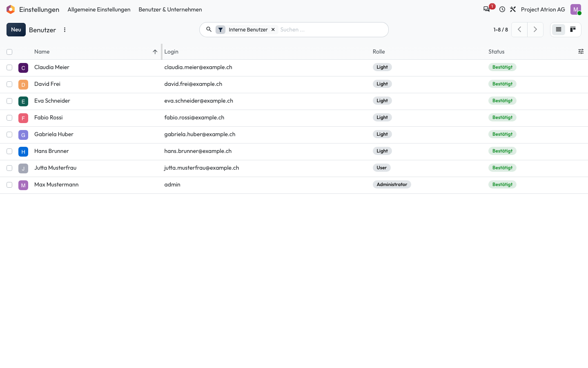Tick the checkbox for Claudia Meier
Viewport: 588px width, 368px height.
click(x=9, y=67)
